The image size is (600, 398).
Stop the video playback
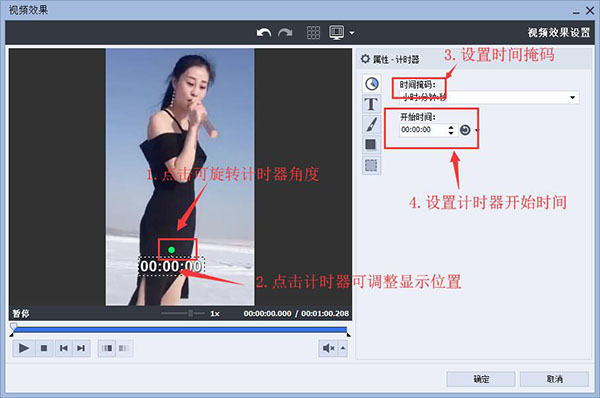[44, 348]
